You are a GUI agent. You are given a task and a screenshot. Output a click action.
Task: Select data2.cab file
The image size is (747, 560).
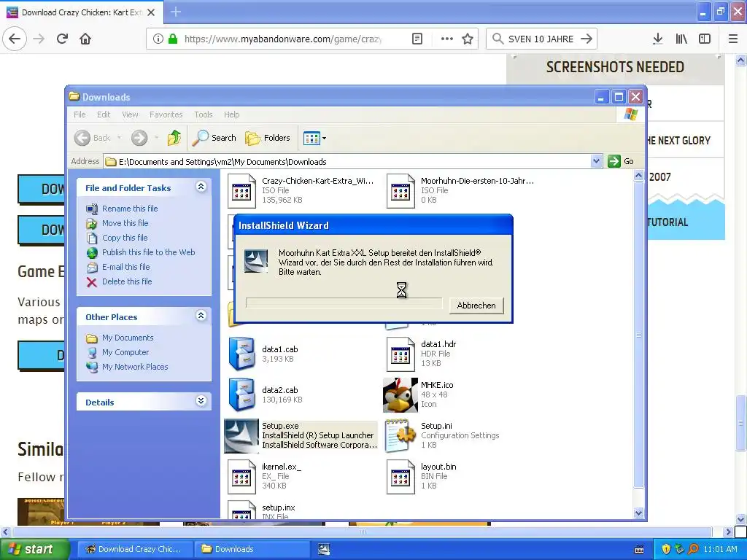click(x=265, y=394)
